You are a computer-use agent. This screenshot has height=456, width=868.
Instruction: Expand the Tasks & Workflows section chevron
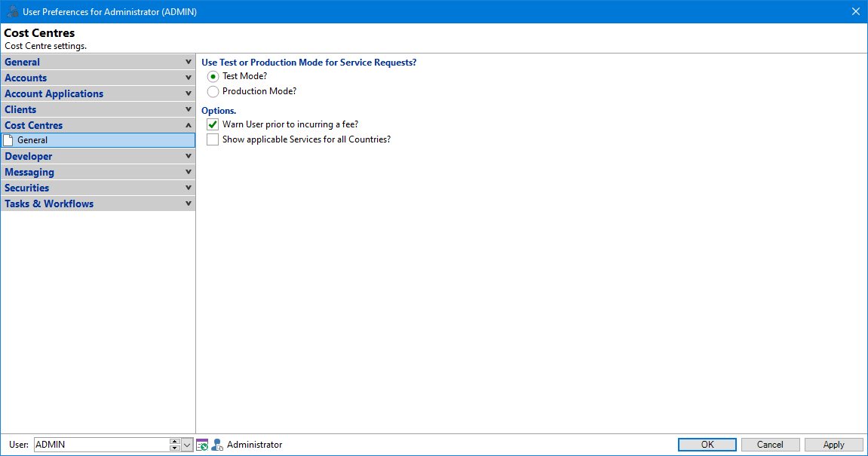(x=189, y=204)
